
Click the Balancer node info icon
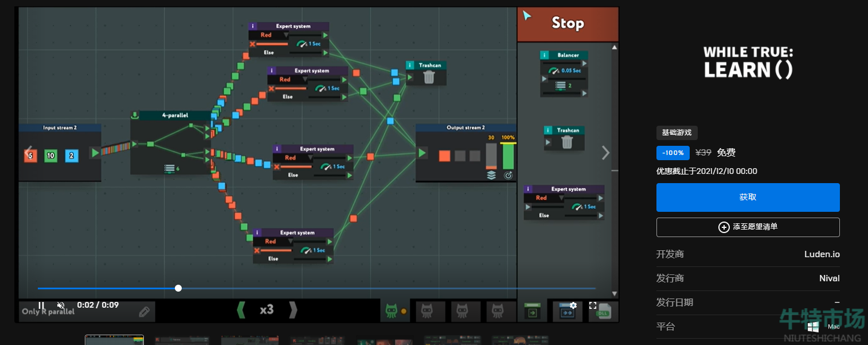[x=545, y=55]
